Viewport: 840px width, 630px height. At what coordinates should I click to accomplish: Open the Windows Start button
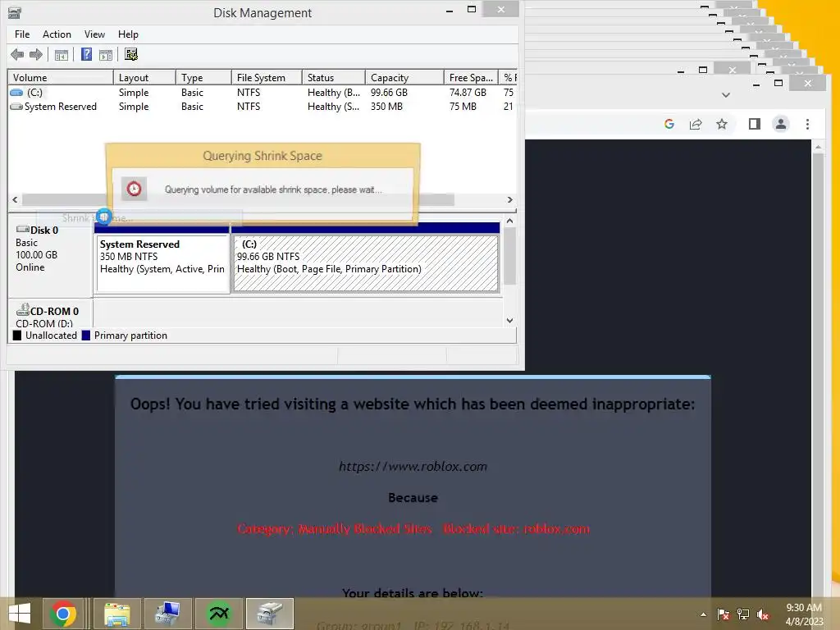click(x=20, y=614)
